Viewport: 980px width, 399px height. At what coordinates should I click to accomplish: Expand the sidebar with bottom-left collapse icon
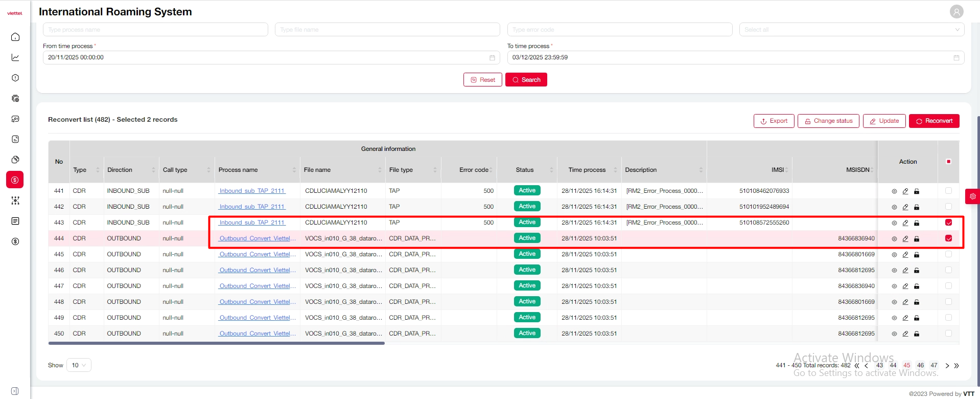15,391
